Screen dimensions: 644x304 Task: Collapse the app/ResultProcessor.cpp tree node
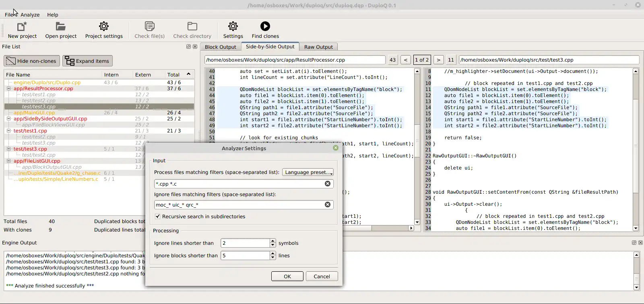click(8, 89)
